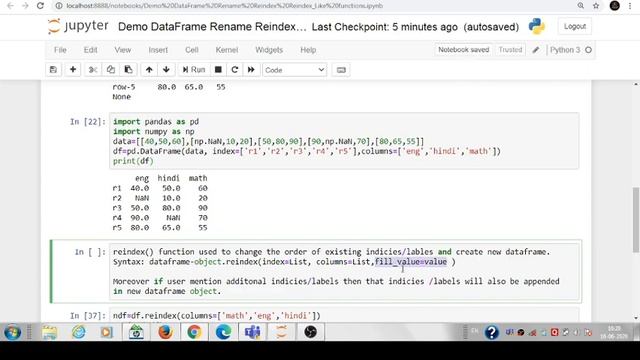Viewport: 640px width, 360px height.
Task: Open the Kernel menu
Action: pyautogui.click(x=227, y=50)
